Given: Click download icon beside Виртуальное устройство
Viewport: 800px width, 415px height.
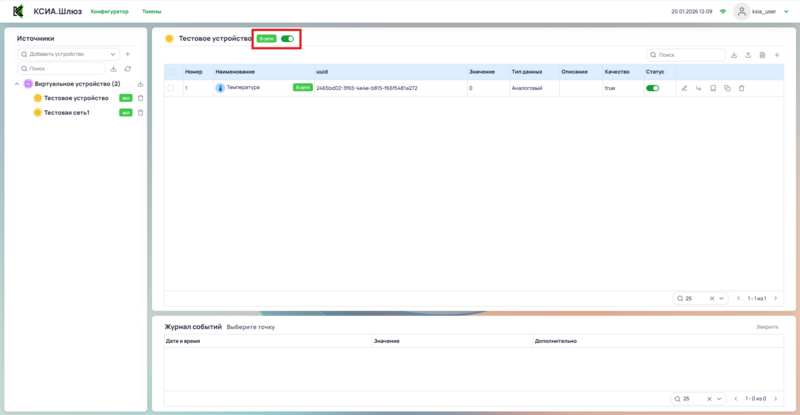Looking at the screenshot, I should click(x=140, y=84).
